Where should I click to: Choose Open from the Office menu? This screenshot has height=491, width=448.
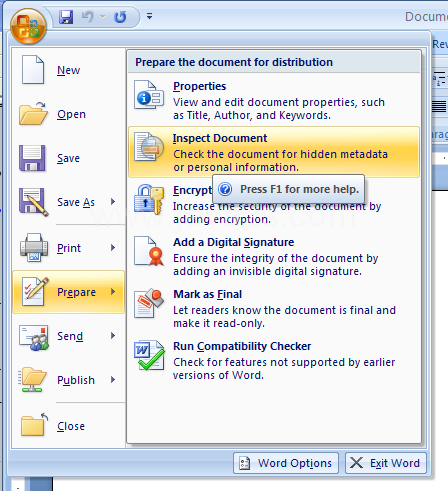pos(69,114)
